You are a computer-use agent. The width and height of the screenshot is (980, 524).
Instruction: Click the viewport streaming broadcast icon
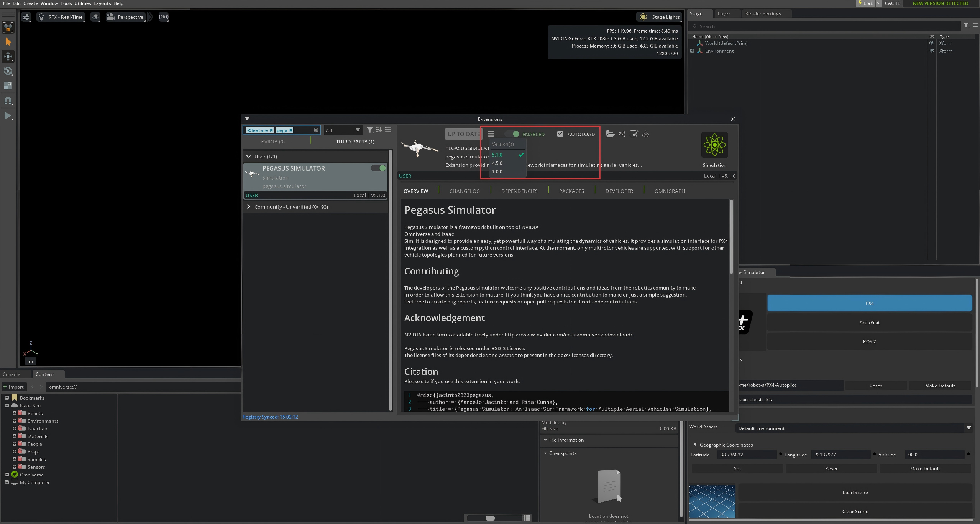tap(164, 17)
